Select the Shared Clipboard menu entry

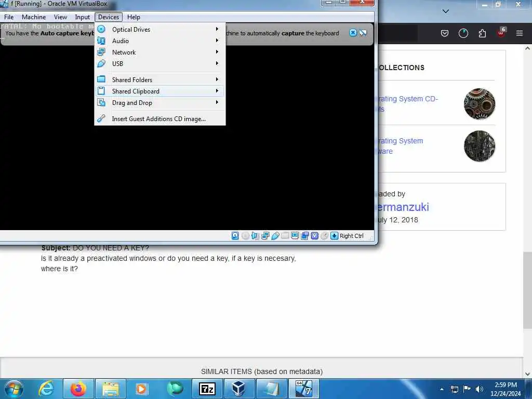(x=160, y=91)
